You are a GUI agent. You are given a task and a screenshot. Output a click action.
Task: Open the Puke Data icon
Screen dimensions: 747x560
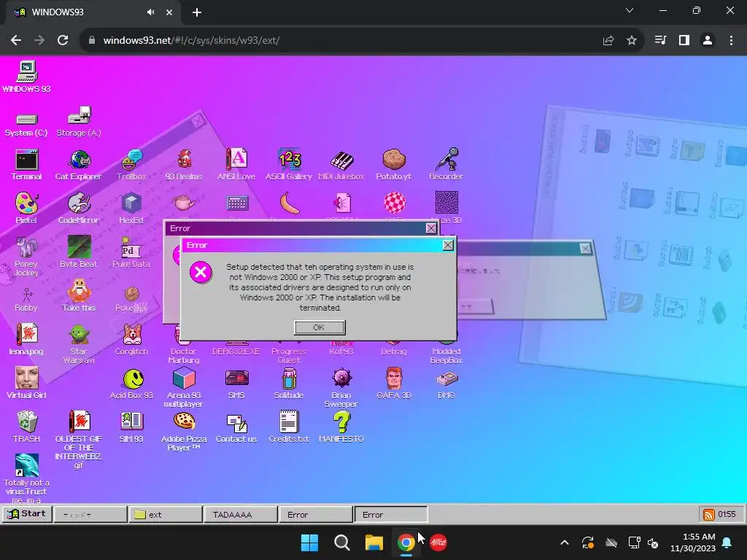tap(131, 248)
